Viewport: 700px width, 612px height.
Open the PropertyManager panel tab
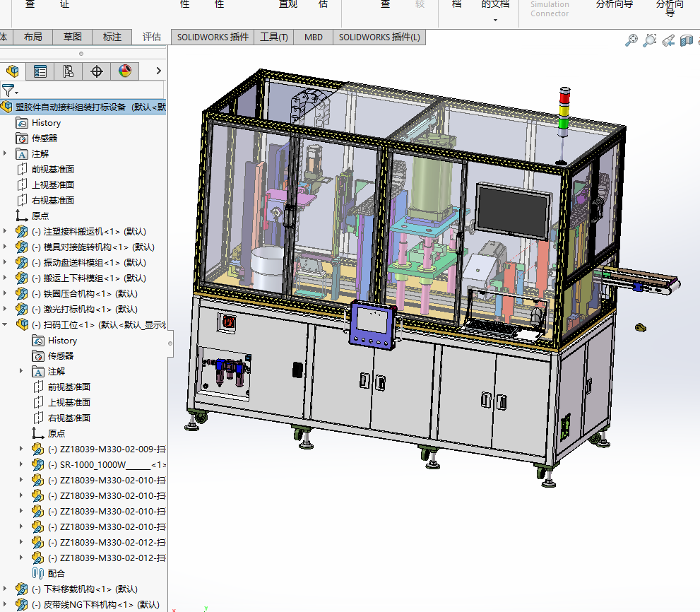40,71
